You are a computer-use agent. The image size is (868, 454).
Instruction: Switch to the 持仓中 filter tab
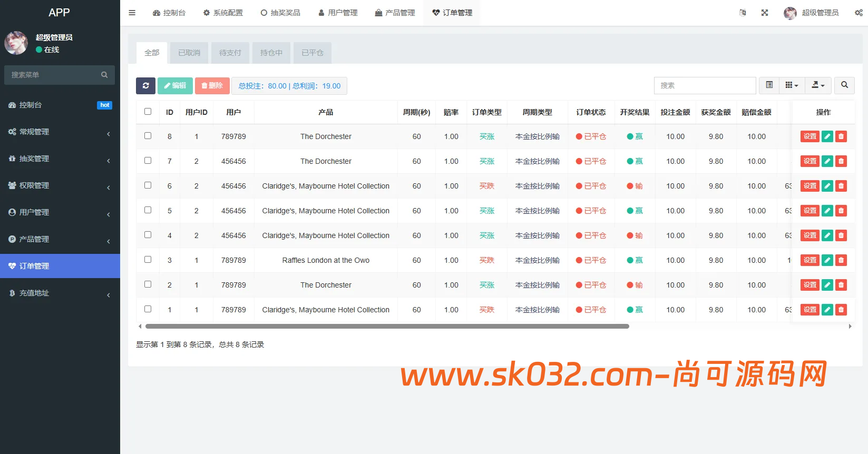271,53
